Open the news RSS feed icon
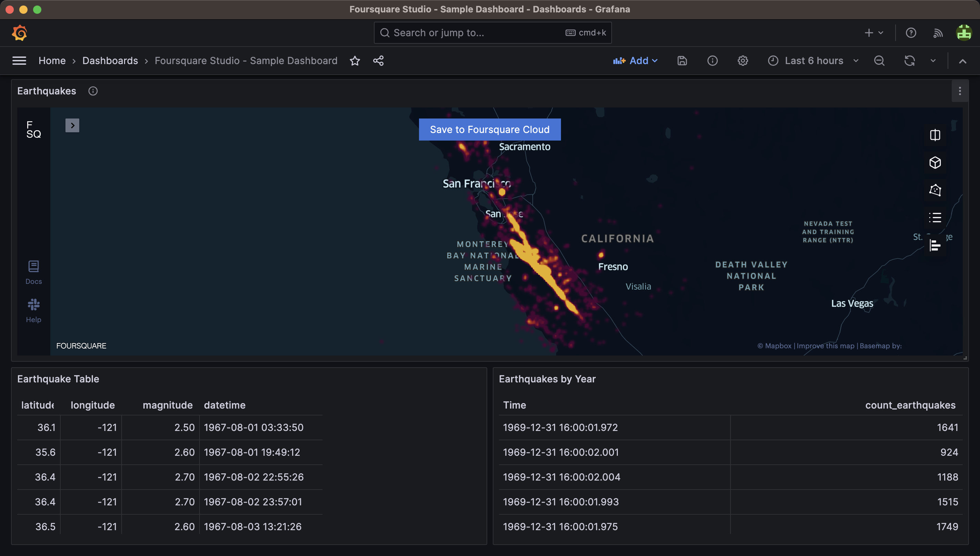This screenshot has height=556, width=980. 938,33
